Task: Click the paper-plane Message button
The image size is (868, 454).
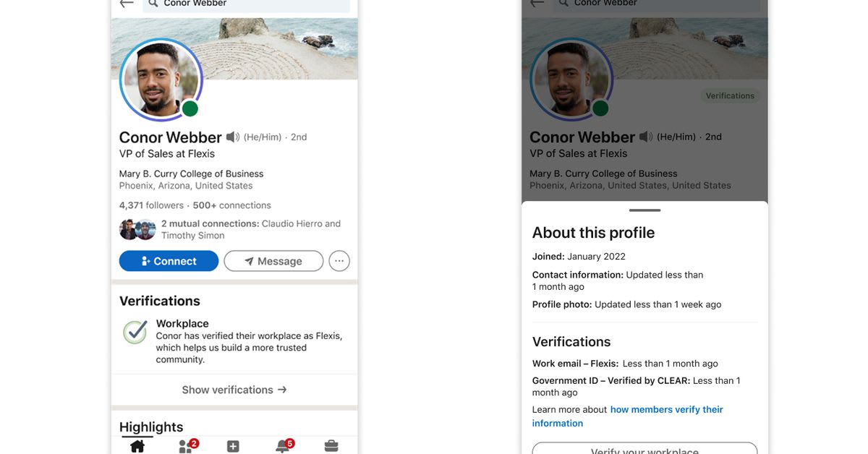Action: point(273,261)
